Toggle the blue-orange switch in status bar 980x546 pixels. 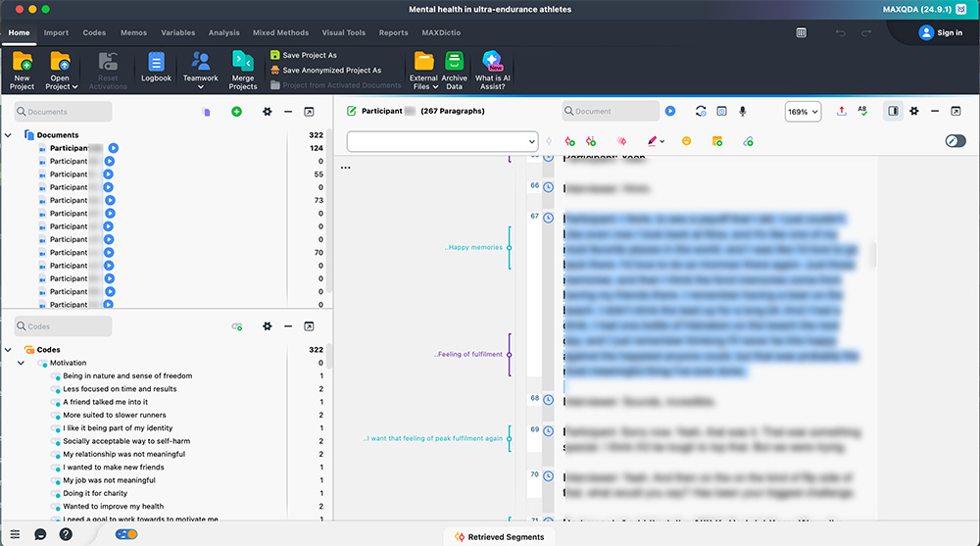tap(126, 534)
